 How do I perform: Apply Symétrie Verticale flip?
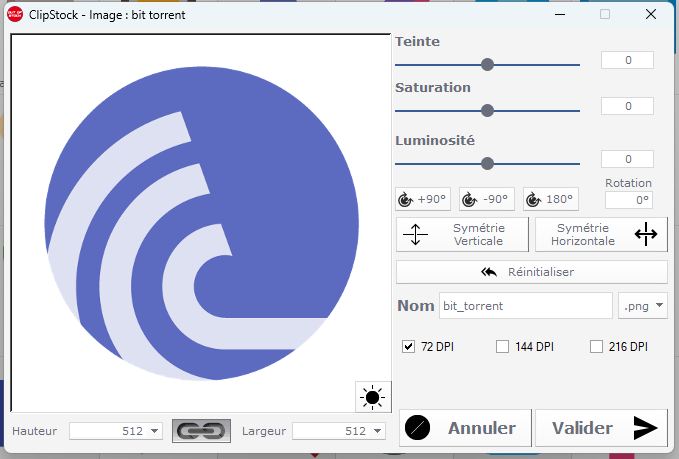[x=462, y=234]
